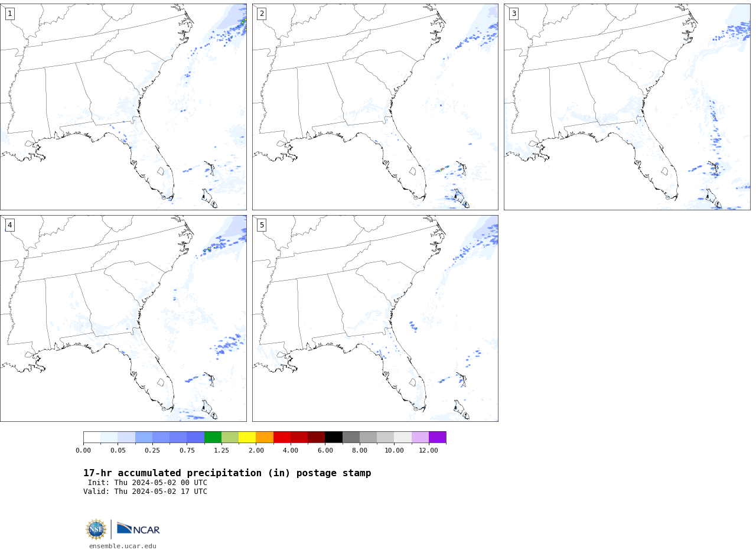
Task: Click the NCAR logo
Action: tap(138, 528)
